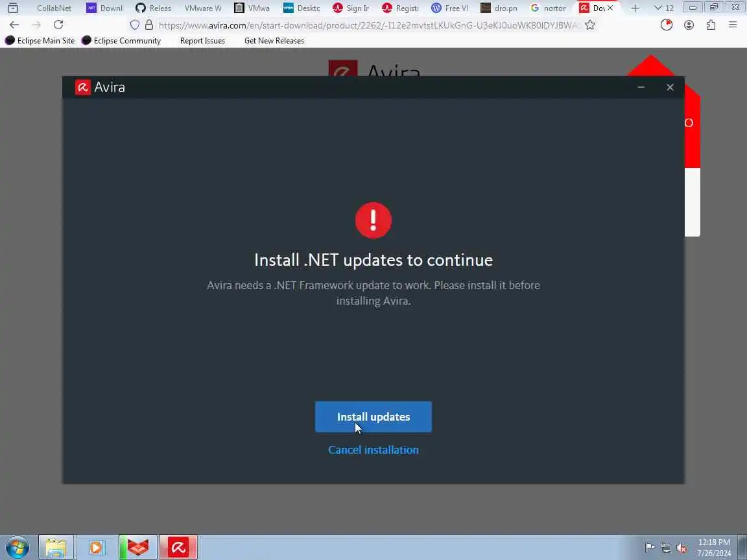The image size is (747, 560).
Task: Click the forward navigation arrow
Action: [x=36, y=25]
